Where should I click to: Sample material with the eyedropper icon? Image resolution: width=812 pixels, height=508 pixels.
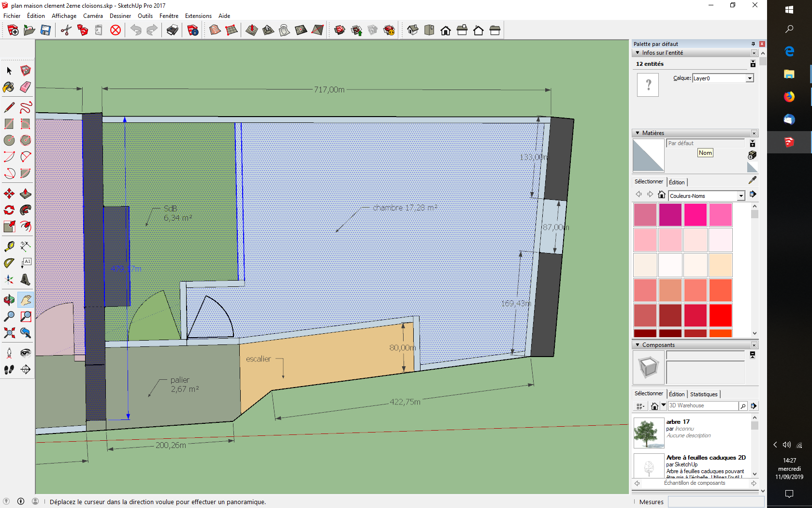pos(753,180)
